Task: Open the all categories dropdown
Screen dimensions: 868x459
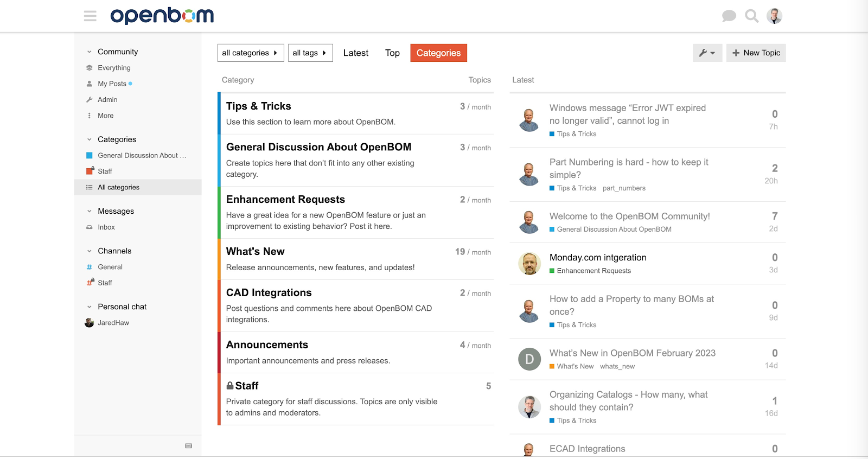Action: (251, 53)
